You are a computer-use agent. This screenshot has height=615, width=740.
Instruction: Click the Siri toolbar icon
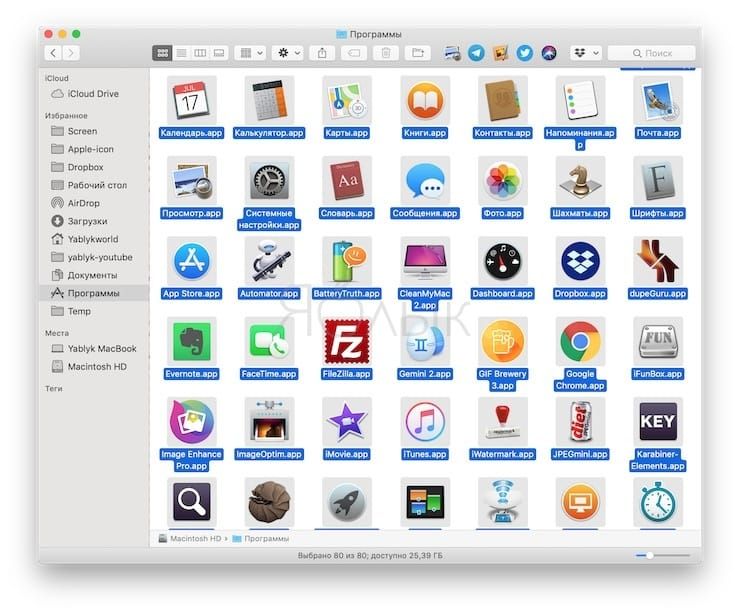pyautogui.click(x=548, y=53)
